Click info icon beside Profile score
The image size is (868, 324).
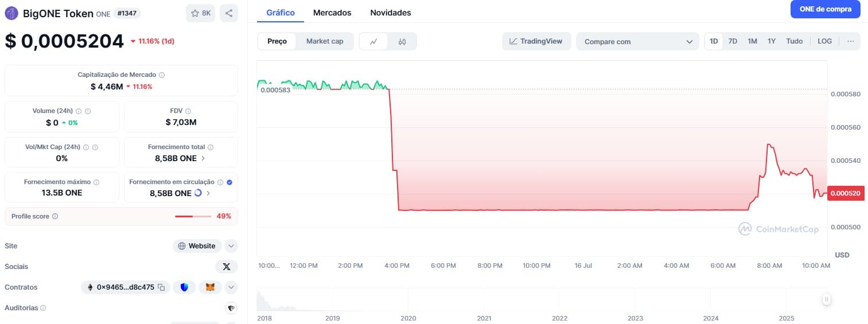point(55,216)
